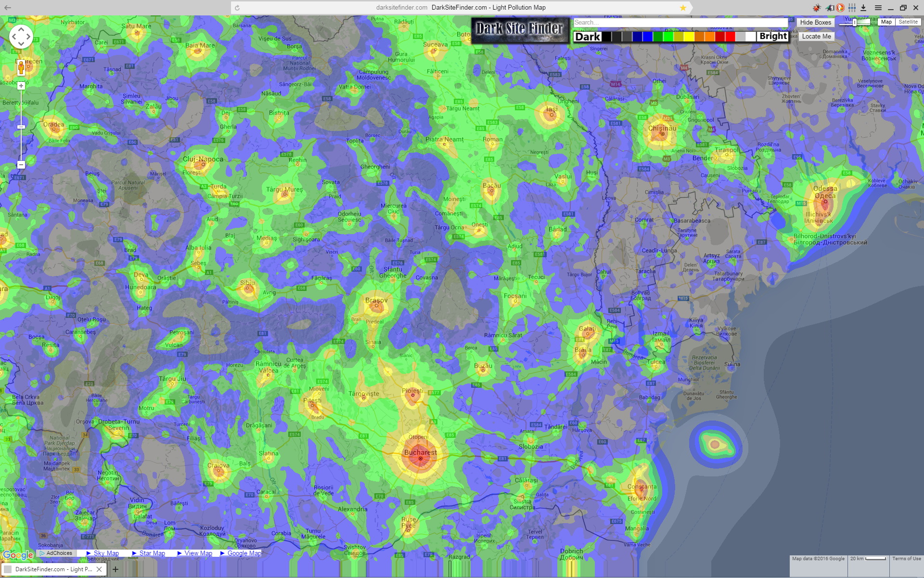
Task: Select the DarkSiteFinder.com browser tab
Action: [x=54, y=569]
